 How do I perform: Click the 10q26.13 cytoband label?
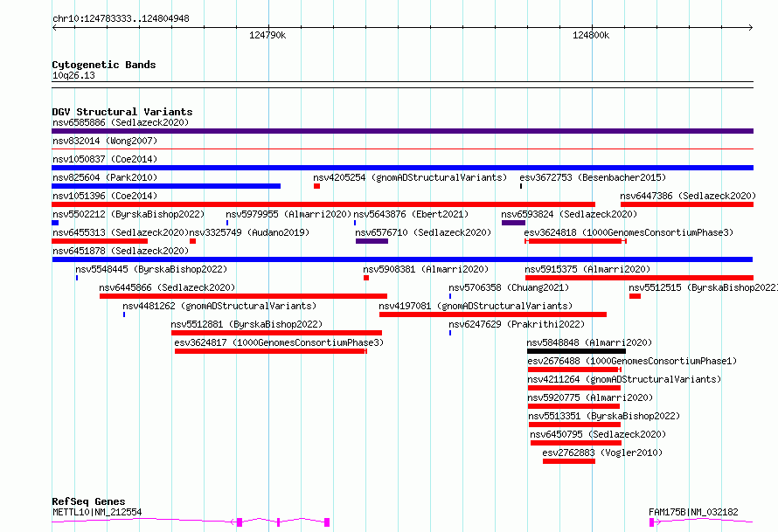[73, 76]
